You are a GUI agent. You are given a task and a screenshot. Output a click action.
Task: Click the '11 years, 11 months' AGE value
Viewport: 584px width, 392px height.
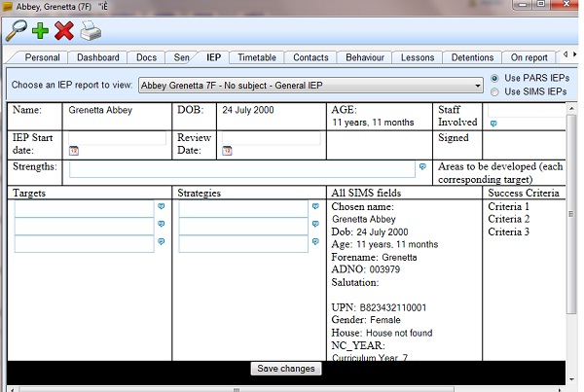tap(373, 123)
